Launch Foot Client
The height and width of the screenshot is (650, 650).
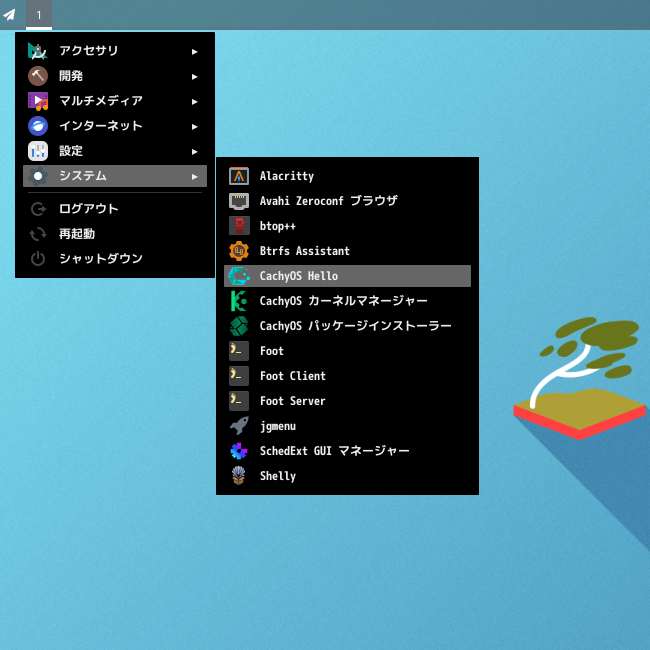pos(347,376)
